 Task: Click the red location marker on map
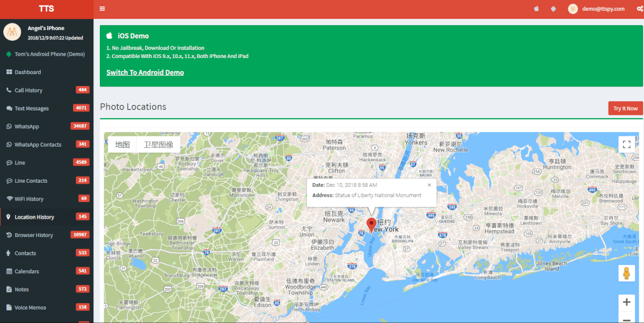[x=371, y=226]
